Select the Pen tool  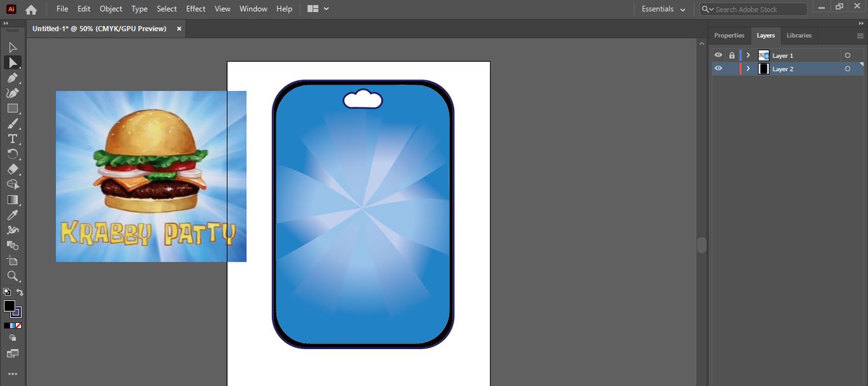pyautogui.click(x=13, y=78)
